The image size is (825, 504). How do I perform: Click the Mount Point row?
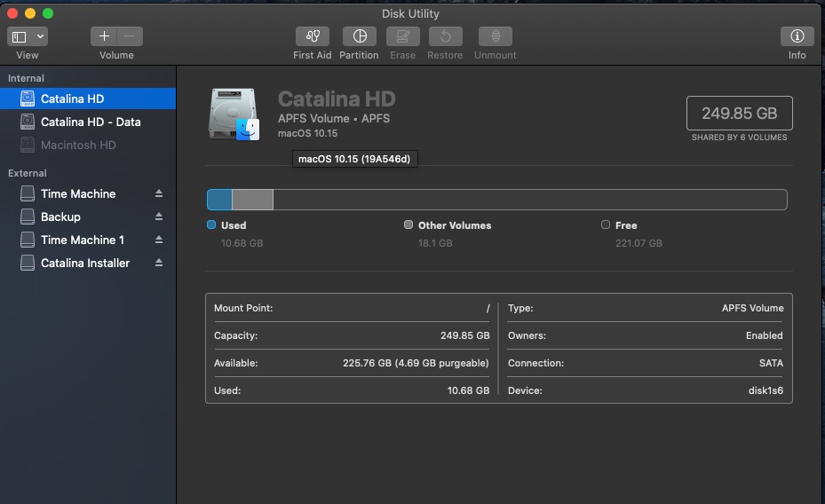tap(352, 309)
